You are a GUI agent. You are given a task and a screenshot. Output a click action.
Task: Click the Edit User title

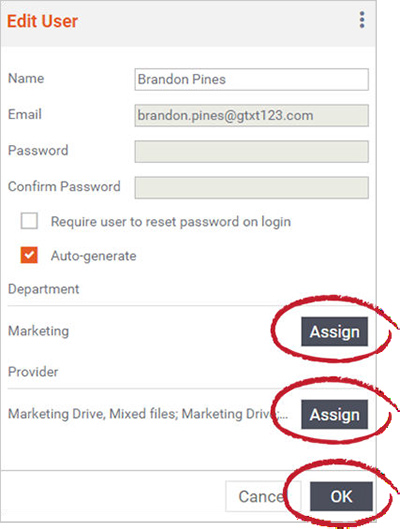[42, 21]
